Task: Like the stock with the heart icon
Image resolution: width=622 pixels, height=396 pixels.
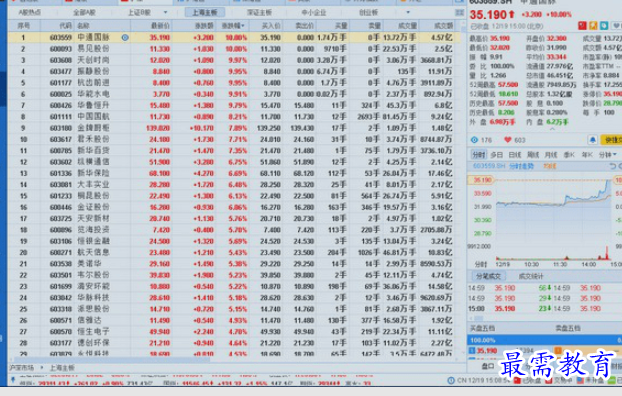Action: [507, 140]
